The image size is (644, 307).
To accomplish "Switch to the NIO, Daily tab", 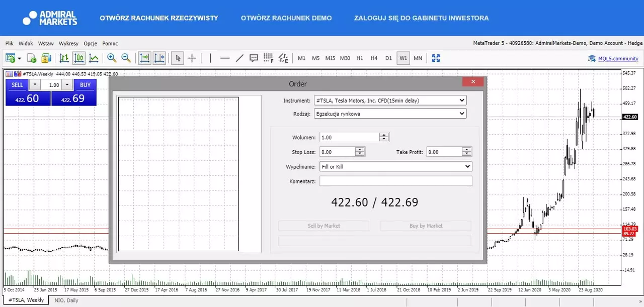I will pos(66,300).
